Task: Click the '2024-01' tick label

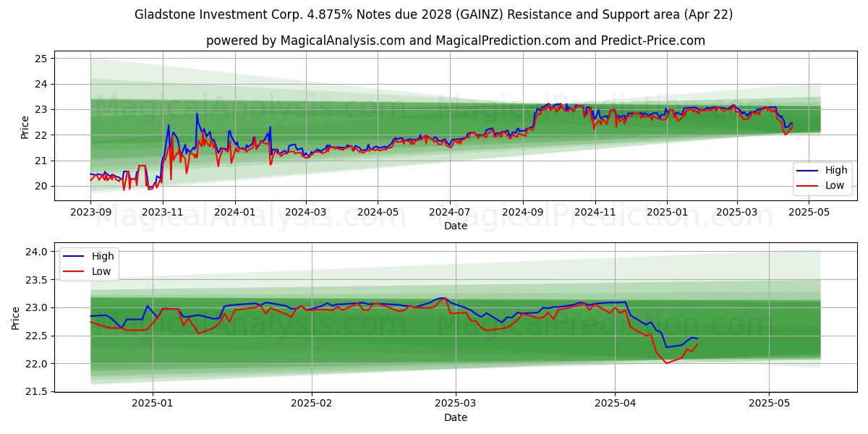Action: (x=235, y=213)
